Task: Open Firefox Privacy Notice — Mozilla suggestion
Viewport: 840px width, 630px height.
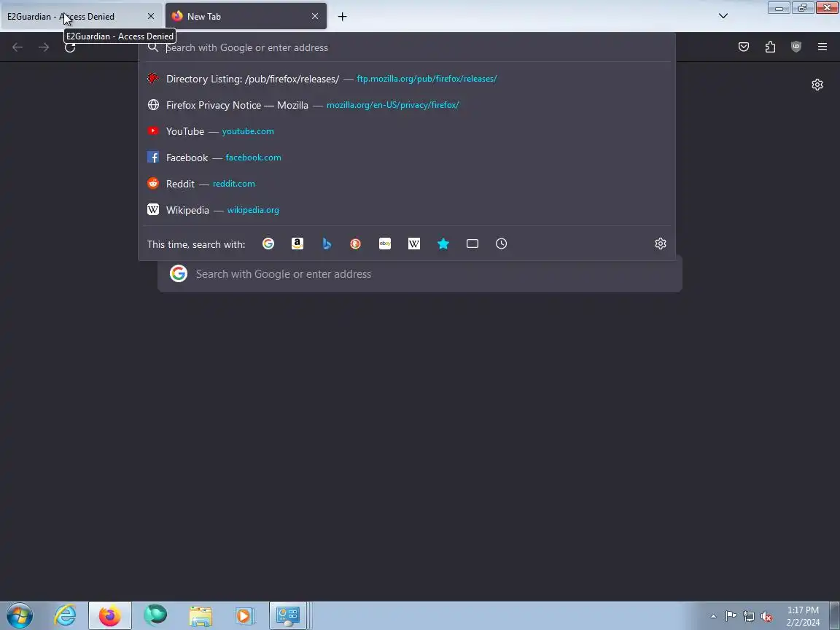Action: pyautogui.click(x=407, y=105)
